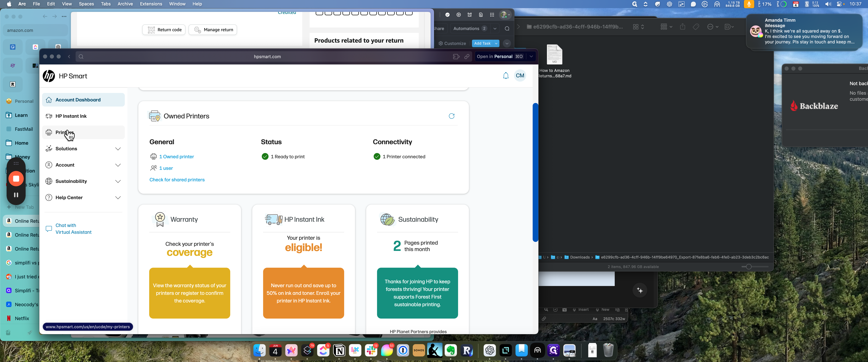Click the split view icon in hpsmart window
Image resolution: width=868 pixels, height=362 pixels.
(x=456, y=57)
